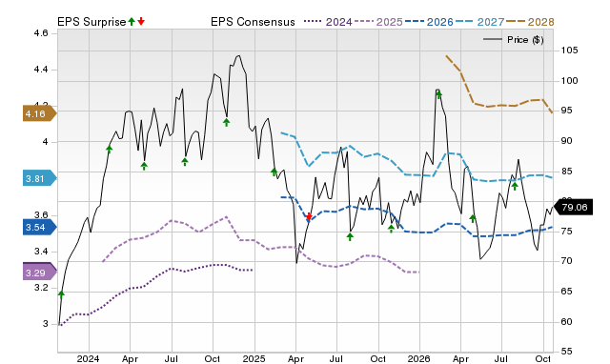Image resolution: width=610 pixels, height=364 pixels.
Task: Toggle the 2026 consensus legend entry
Action: coord(429,22)
